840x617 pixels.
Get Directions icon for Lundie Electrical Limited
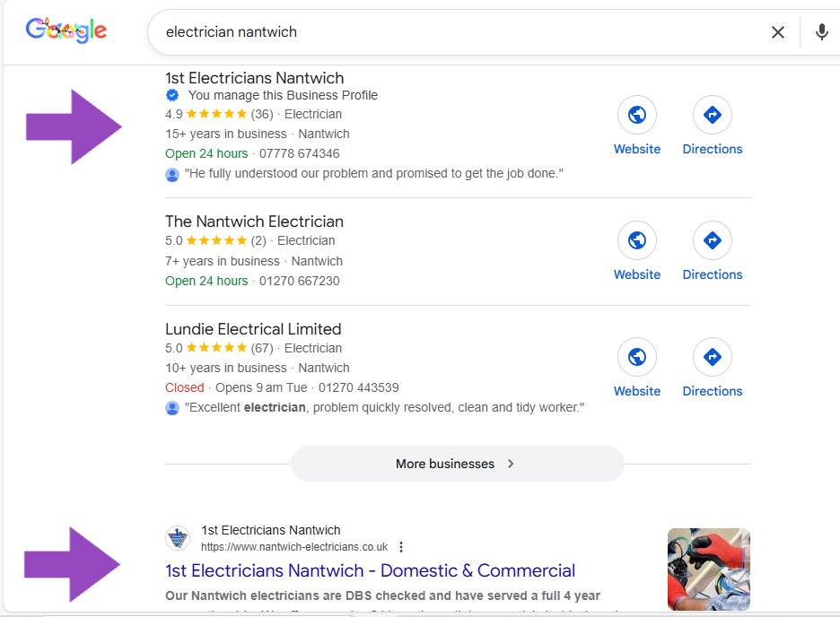point(712,358)
